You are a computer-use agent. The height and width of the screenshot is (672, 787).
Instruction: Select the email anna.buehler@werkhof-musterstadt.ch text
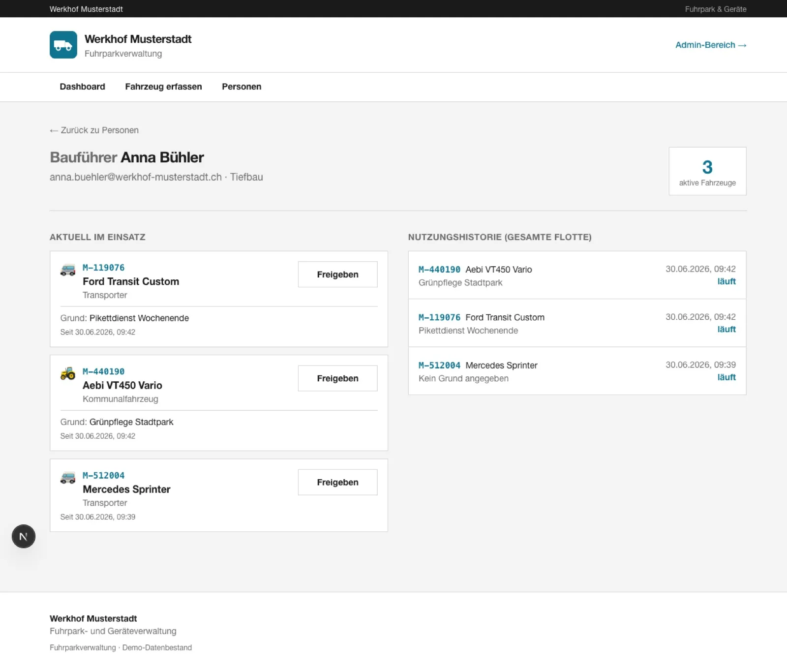(136, 177)
